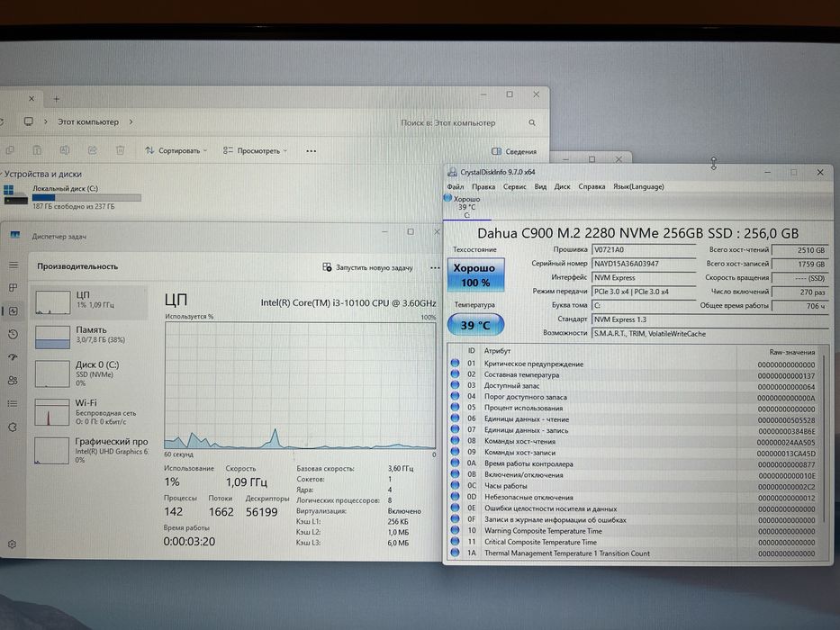Click the computer icon in Explorer address bar
Image resolution: width=840 pixels, height=630 pixels.
tap(29, 121)
